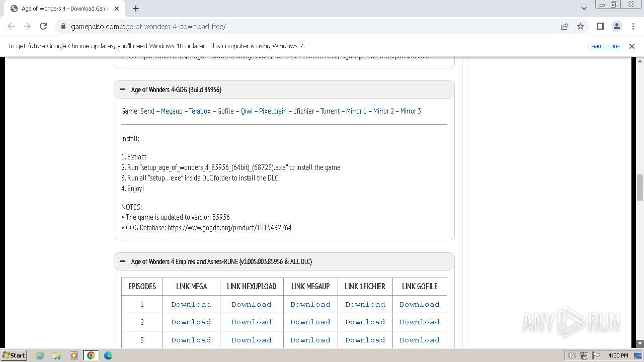Open the Torrent download link
This screenshot has width=644, height=362.
pyautogui.click(x=330, y=111)
